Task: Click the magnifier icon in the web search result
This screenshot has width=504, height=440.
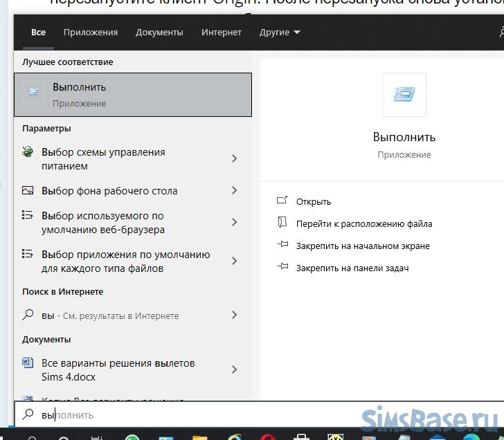Action: (28, 315)
